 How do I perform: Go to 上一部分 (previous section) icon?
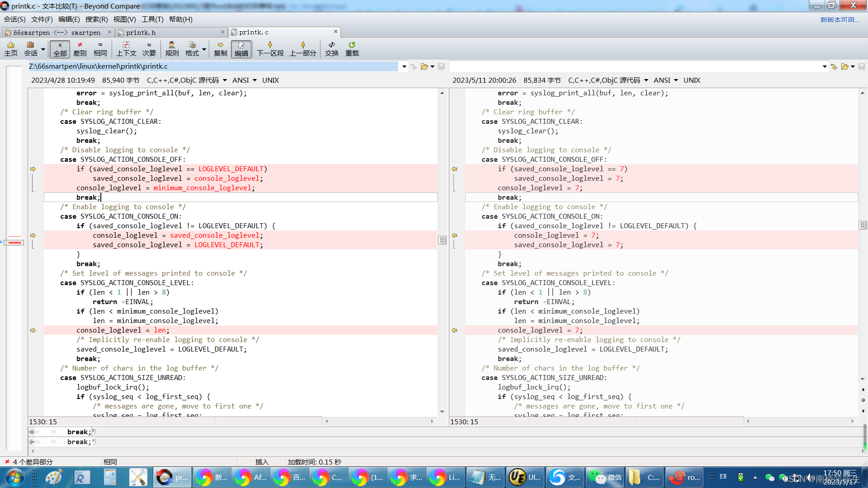pyautogui.click(x=303, y=48)
